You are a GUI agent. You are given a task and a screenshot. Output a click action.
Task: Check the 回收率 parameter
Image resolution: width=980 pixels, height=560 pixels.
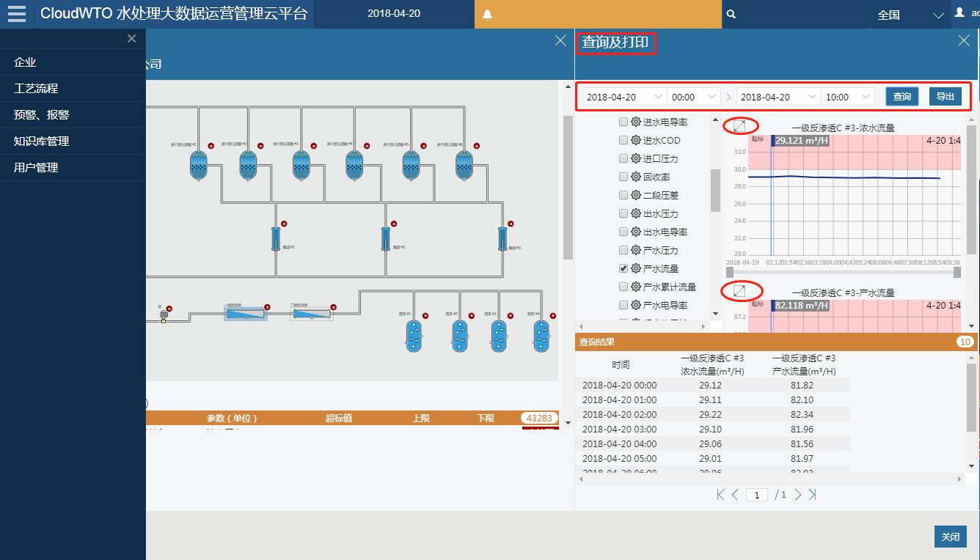coord(623,176)
